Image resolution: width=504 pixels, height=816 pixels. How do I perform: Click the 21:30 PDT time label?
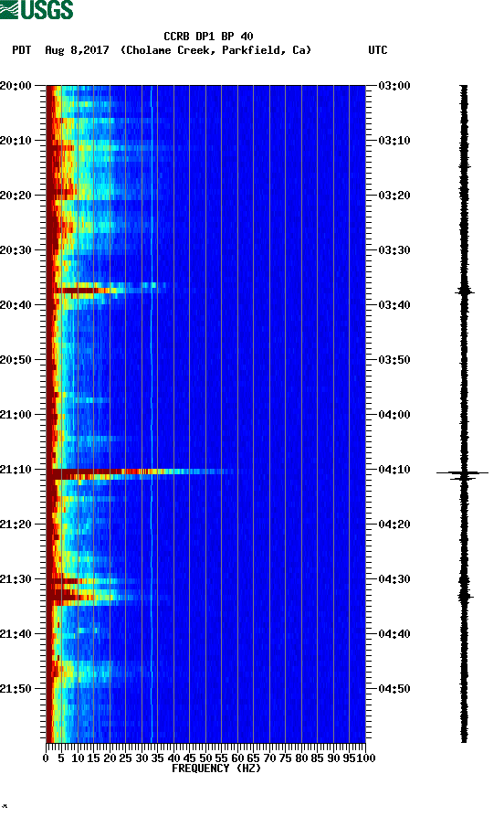(x=16, y=579)
